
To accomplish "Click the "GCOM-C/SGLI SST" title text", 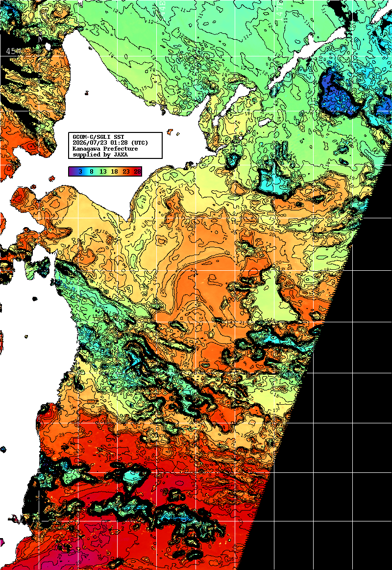I will click(x=98, y=137).
